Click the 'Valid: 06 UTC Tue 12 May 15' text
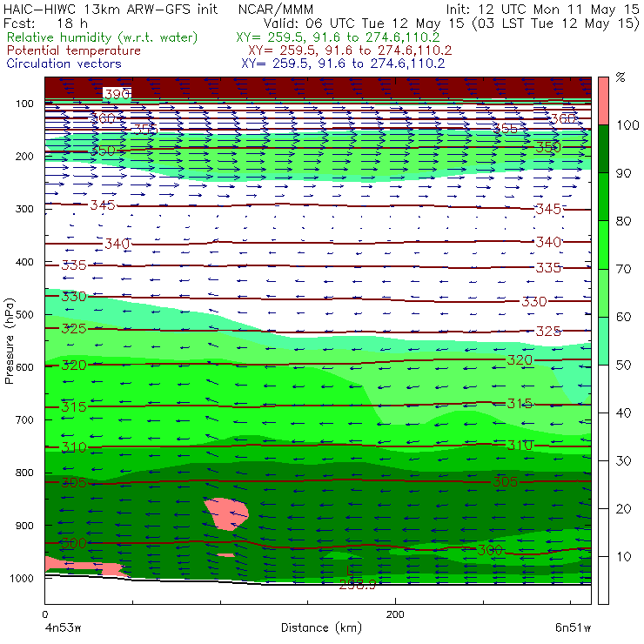Image resolution: width=644 pixels, height=644 pixels. [x=364, y=23]
